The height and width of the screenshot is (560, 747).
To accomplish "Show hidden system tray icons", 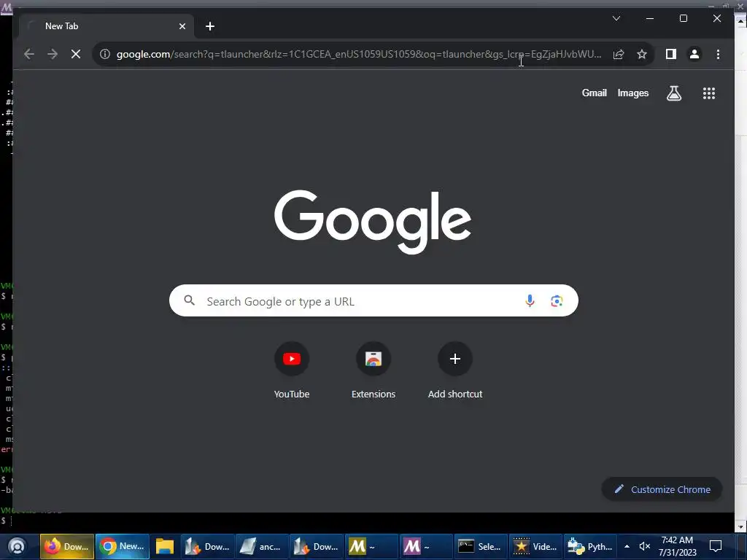I will coord(627,547).
